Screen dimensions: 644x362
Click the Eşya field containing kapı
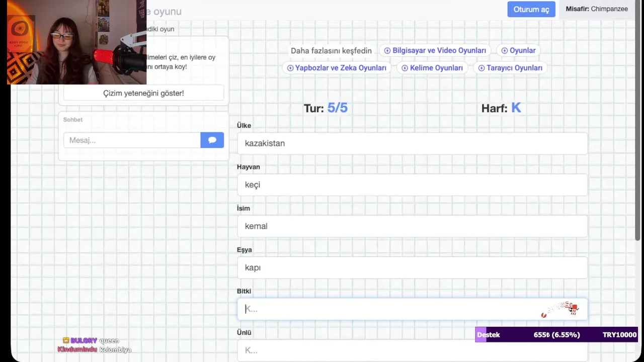tap(412, 267)
